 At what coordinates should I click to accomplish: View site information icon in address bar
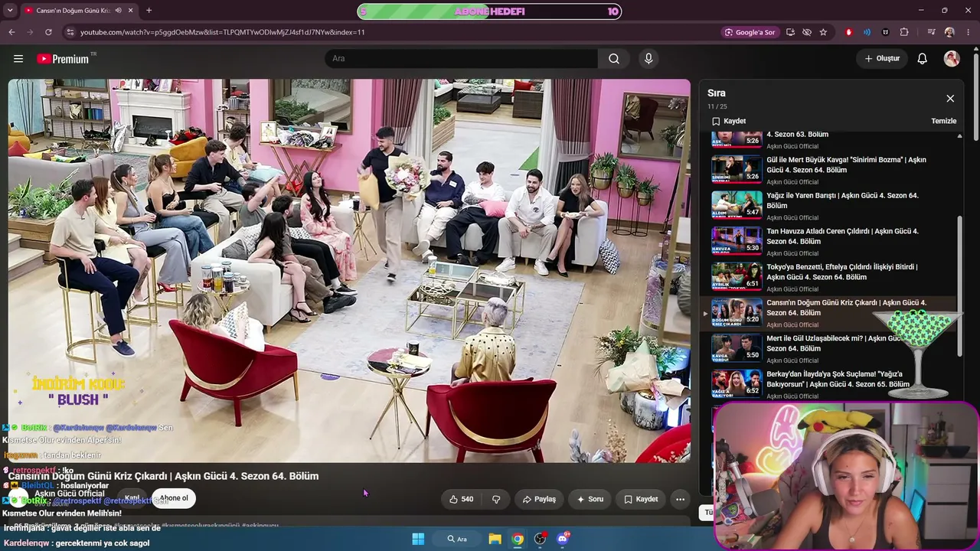point(70,32)
